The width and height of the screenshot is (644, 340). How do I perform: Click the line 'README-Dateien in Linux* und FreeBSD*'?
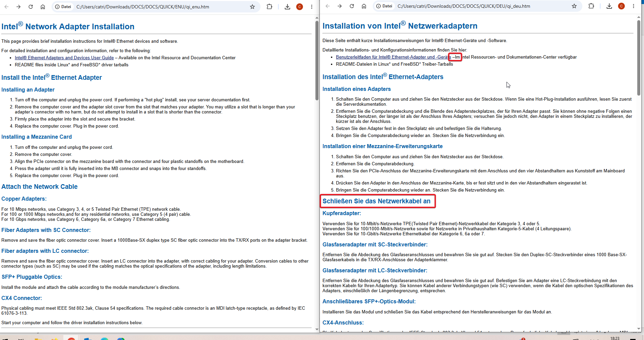click(394, 64)
